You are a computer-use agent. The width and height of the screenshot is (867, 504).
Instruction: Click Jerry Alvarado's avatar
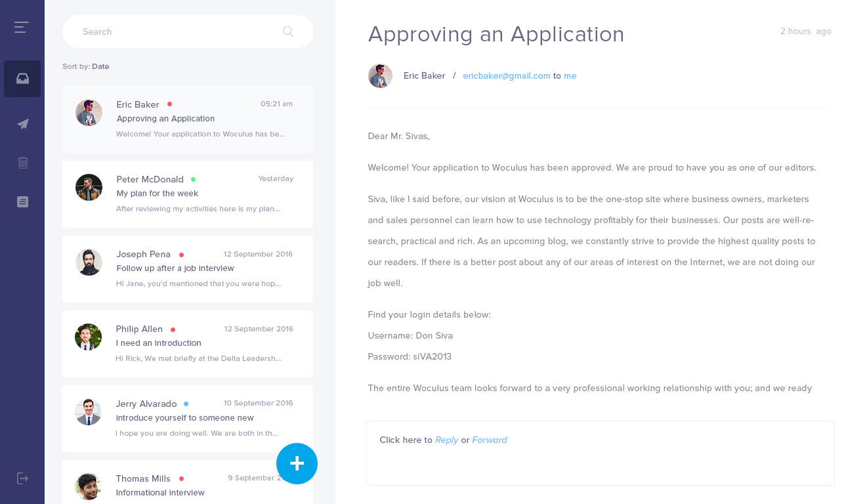pos(88,412)
